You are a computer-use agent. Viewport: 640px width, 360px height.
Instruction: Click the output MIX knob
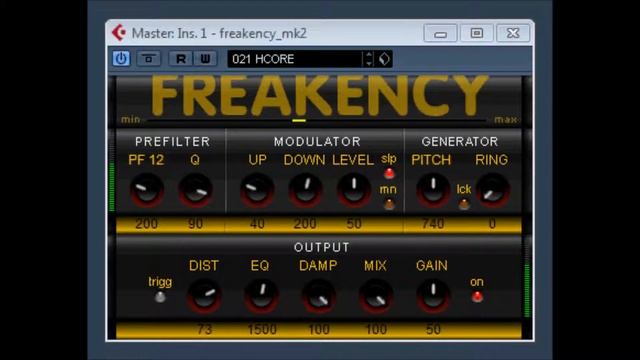tap(376, 296)
